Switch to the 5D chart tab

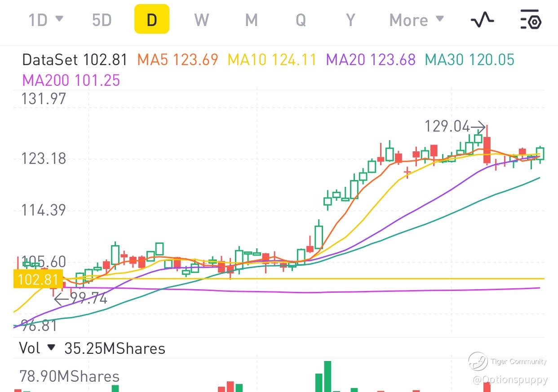tap(102, 20)
